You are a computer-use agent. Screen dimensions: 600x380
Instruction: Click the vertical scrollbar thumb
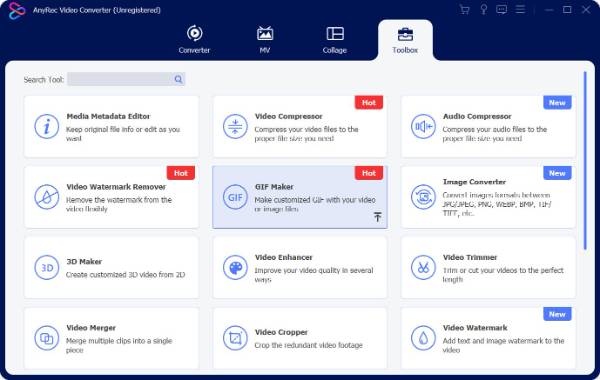point(585,161)
